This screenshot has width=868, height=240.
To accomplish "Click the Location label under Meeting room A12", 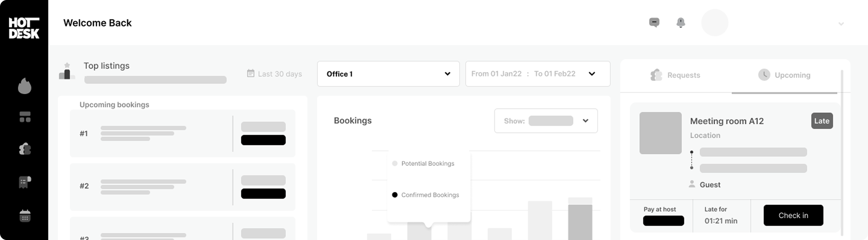I will 705,135.
